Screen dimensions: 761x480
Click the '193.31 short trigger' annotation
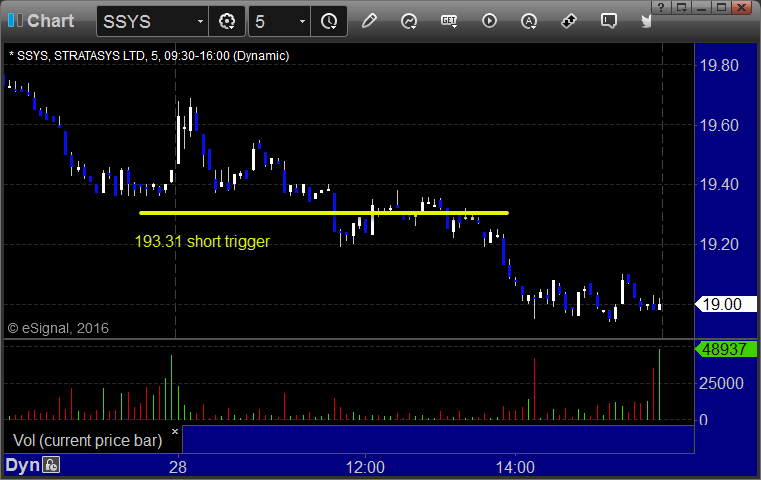pos(202,241)
